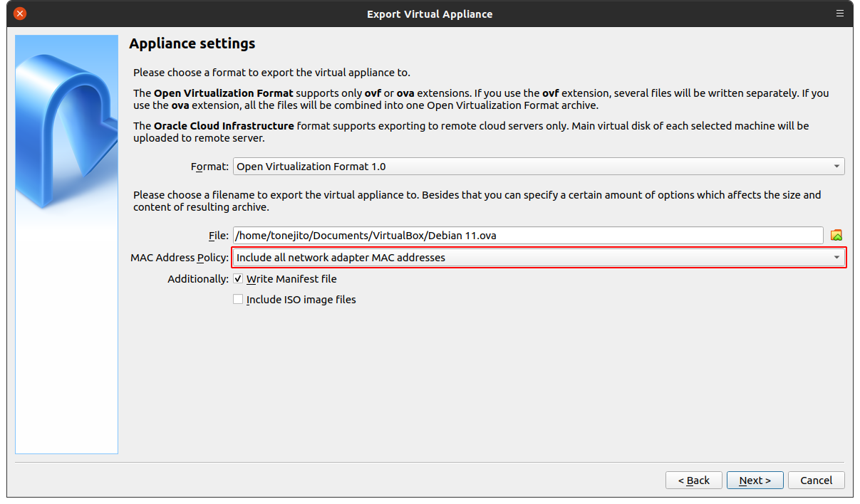Click the folder browse icon beside File field
860x504 pixels.
coord(836,236)
